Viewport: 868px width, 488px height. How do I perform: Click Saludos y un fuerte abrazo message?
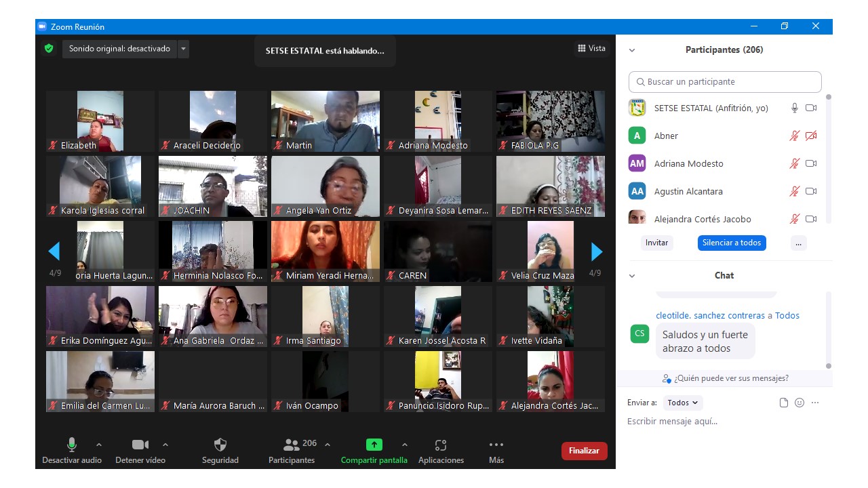pos(705,341)
